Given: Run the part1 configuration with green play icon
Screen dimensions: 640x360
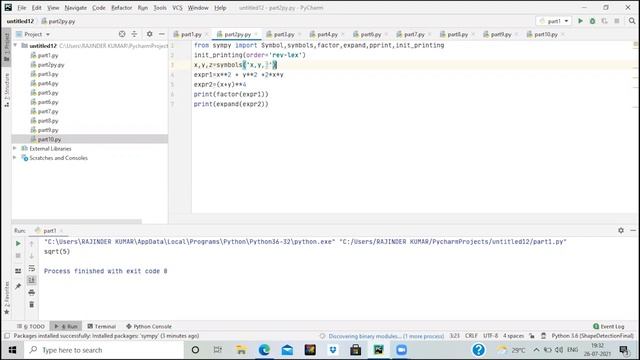Looking at the screenshot, I should [580, 21].
